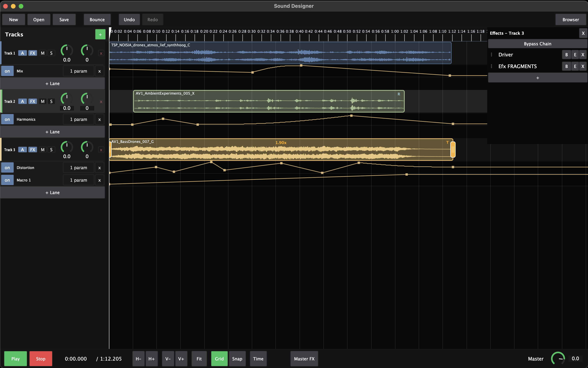
Task: Select AV1_BassDrones_007_G clip
Action: click(281, 150)
